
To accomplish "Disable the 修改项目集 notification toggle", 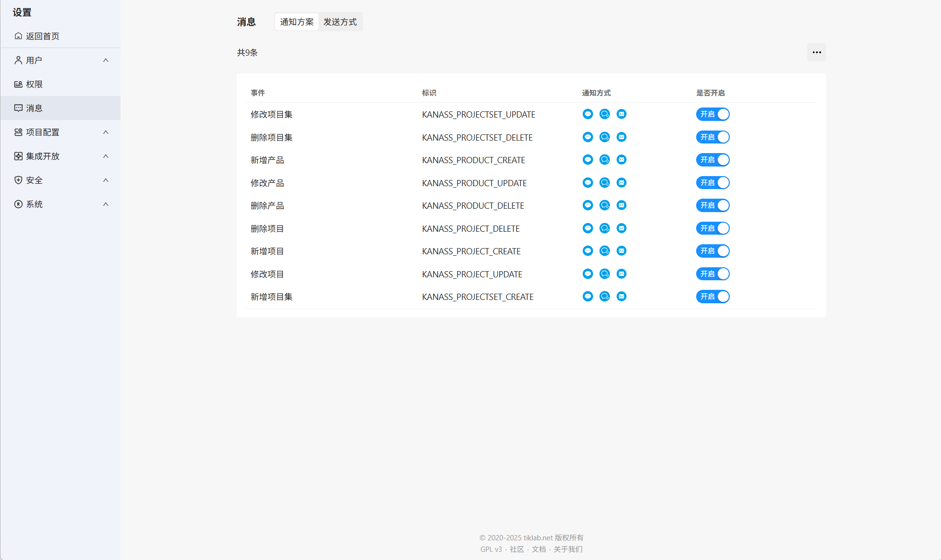I will [713, 114].
